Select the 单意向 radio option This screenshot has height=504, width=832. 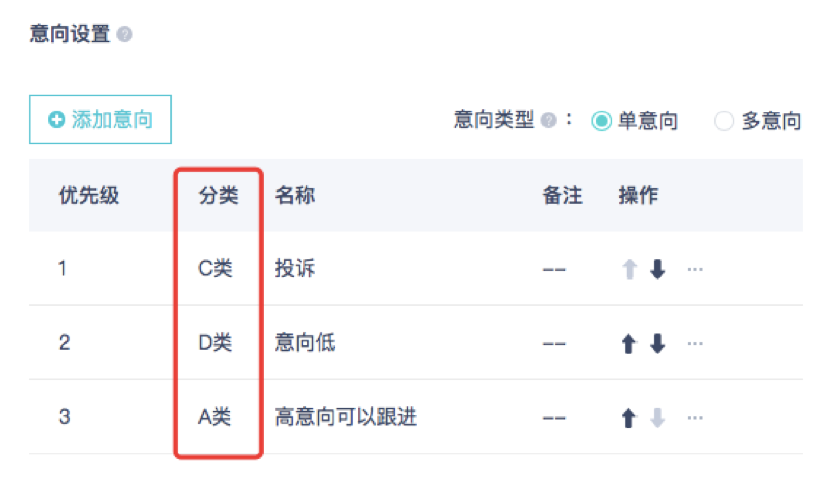pos(602,121)
